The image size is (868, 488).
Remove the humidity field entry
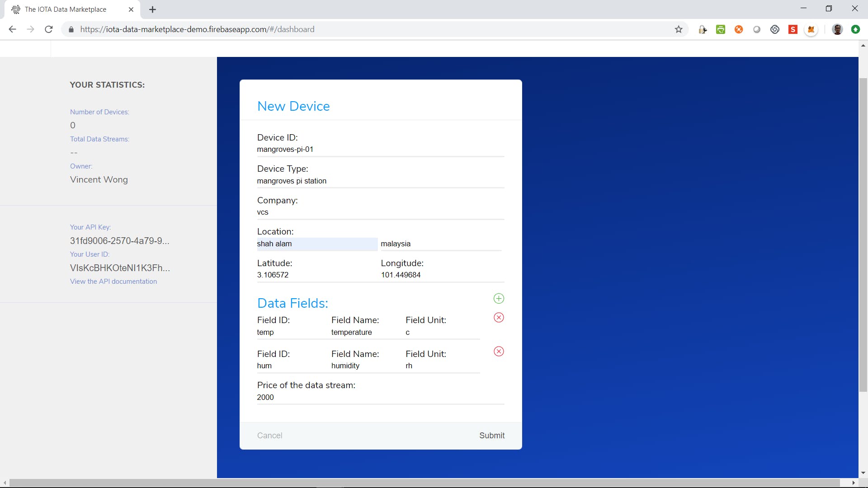pyautogui.click(x=498, y=352)
